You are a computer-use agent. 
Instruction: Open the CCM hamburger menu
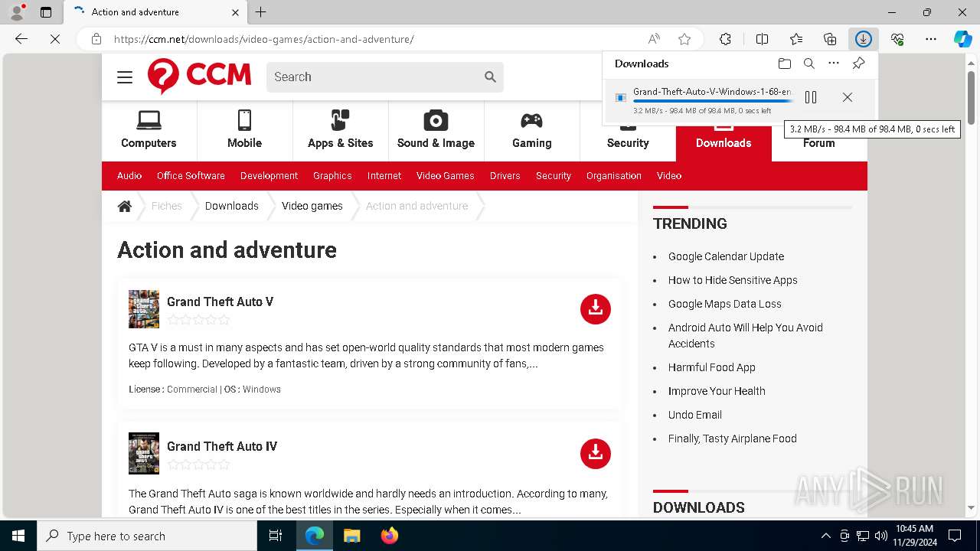coord(125,77)
